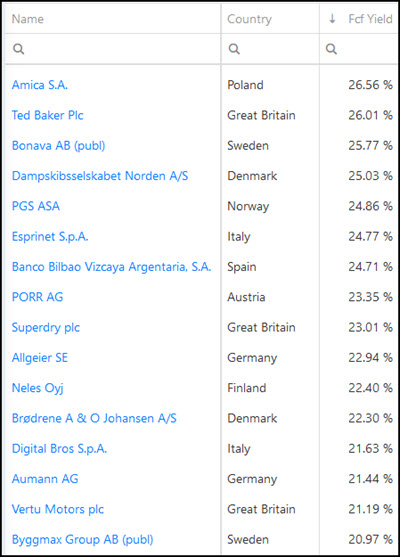This screenshot has width=400, height=557.
Task: Select Dampskibsselskabet Norden A/S link
Action: [100, 176]
